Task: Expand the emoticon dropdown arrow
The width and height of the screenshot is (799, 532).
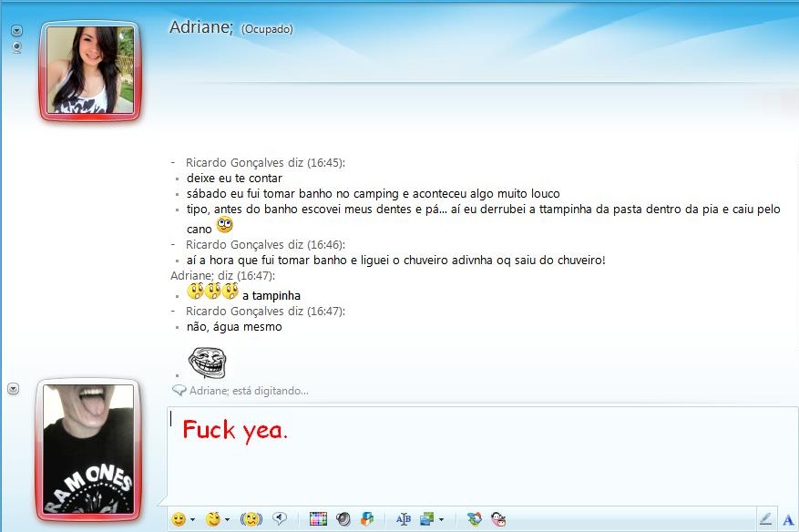Action: point(192,518)
